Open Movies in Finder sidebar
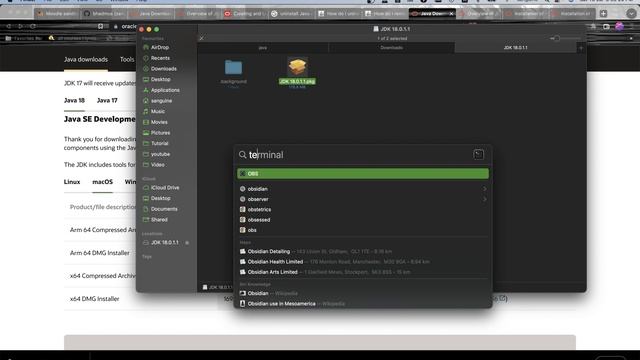Screen dimensions: 640x360 159,122
